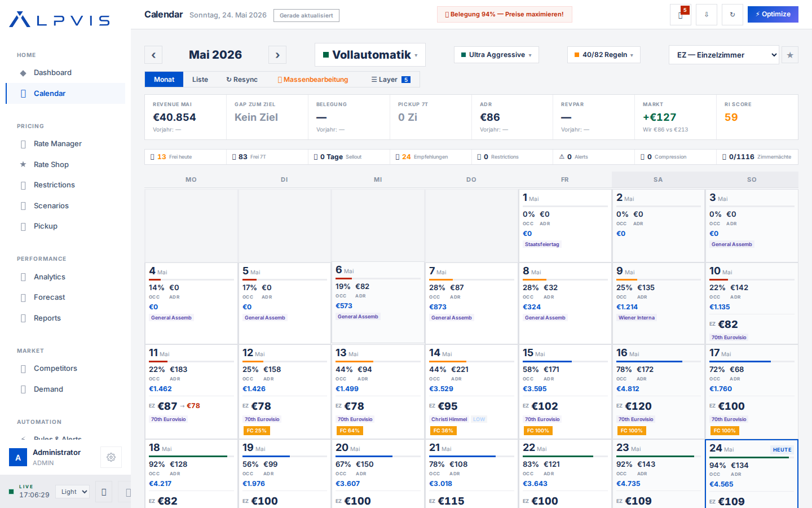Filter by 0 Compression
Image resolution: width=812 pixels, height=508 pixels.
pyautogui.click(x=676, y=157)
